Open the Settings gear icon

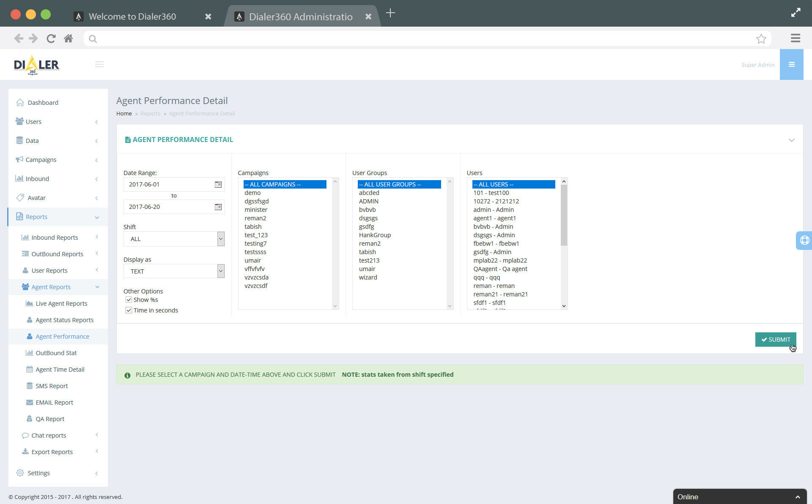click(20, 473)
